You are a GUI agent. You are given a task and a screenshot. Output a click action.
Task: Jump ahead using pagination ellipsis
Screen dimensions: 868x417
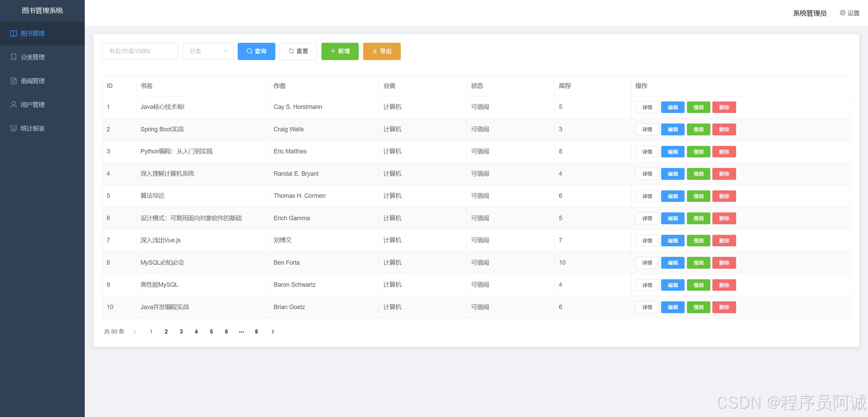tap(241, 331)
